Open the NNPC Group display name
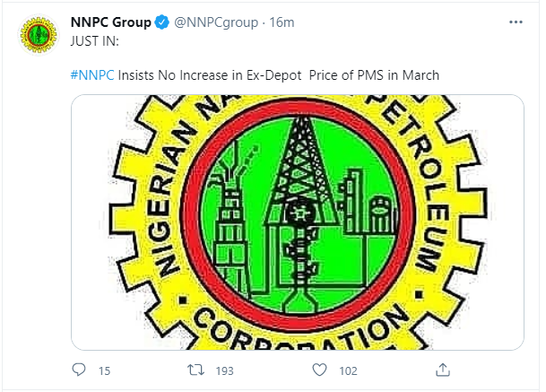This screenshot has height=392, width=546. pos(109,22)
